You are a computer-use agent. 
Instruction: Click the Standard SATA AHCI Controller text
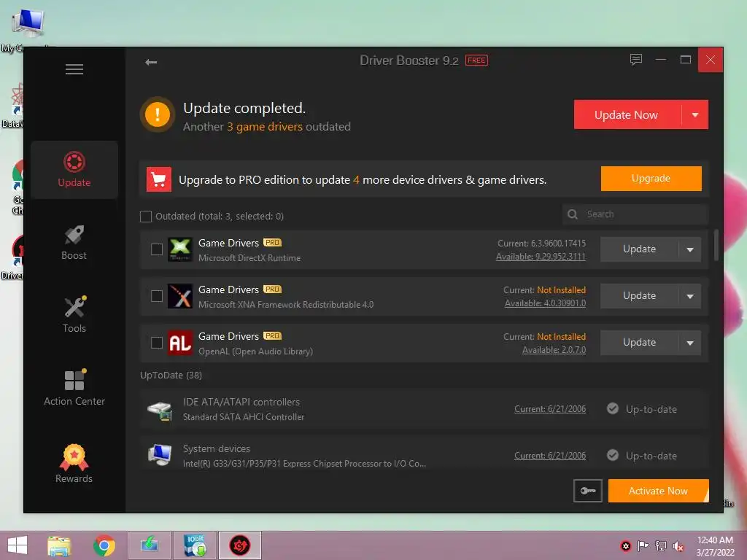click(x=244, y=417)
